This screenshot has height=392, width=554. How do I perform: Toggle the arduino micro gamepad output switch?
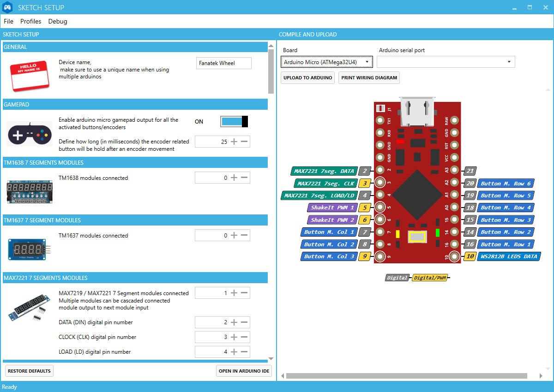234,121
